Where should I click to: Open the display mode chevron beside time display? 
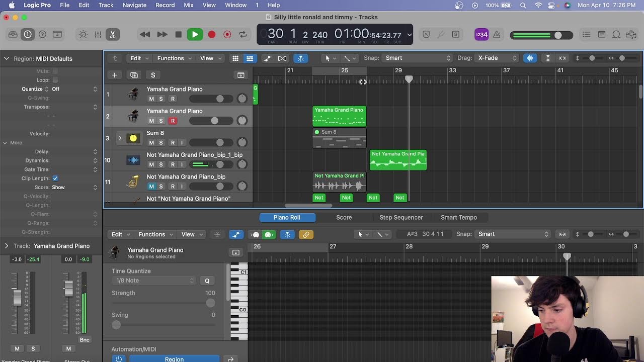tap(410, 35)
